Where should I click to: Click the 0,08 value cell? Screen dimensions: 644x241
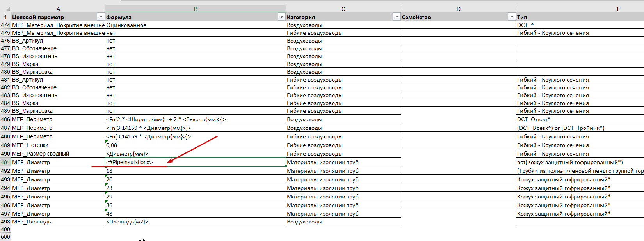click(x=196, y=145)
